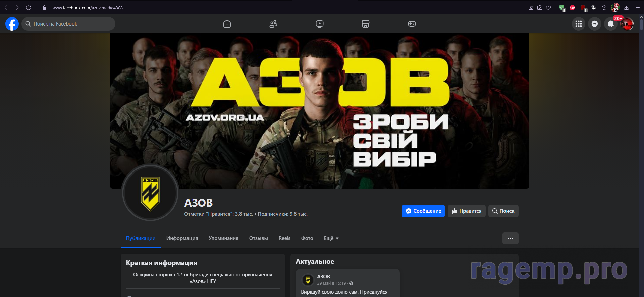644x297 pixels.
Task: Select the Информация tab
Action: 182,238
